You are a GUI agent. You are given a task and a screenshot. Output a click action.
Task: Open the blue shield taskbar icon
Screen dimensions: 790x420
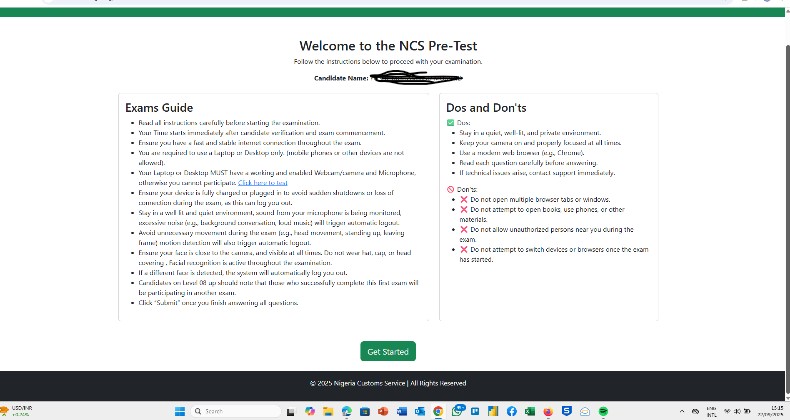tap(567, 411)
